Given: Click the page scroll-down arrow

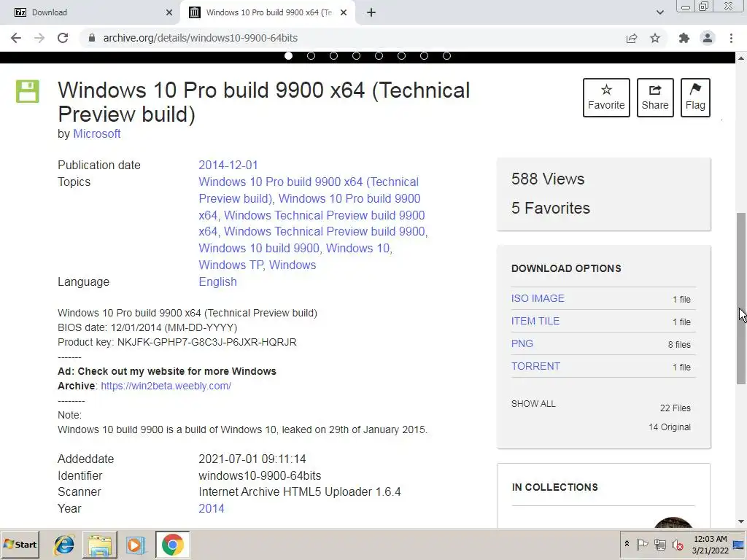Looking at the screenshot, I should (741, 522).
